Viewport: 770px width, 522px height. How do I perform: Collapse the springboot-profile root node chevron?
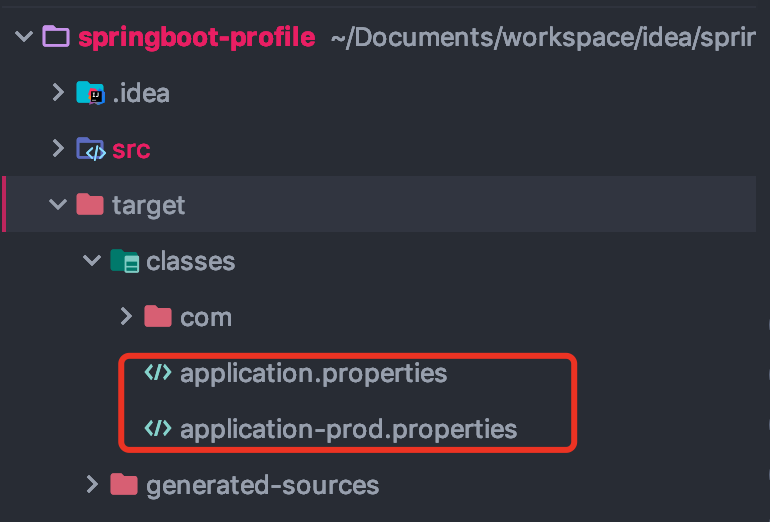[x=23, y=38]
